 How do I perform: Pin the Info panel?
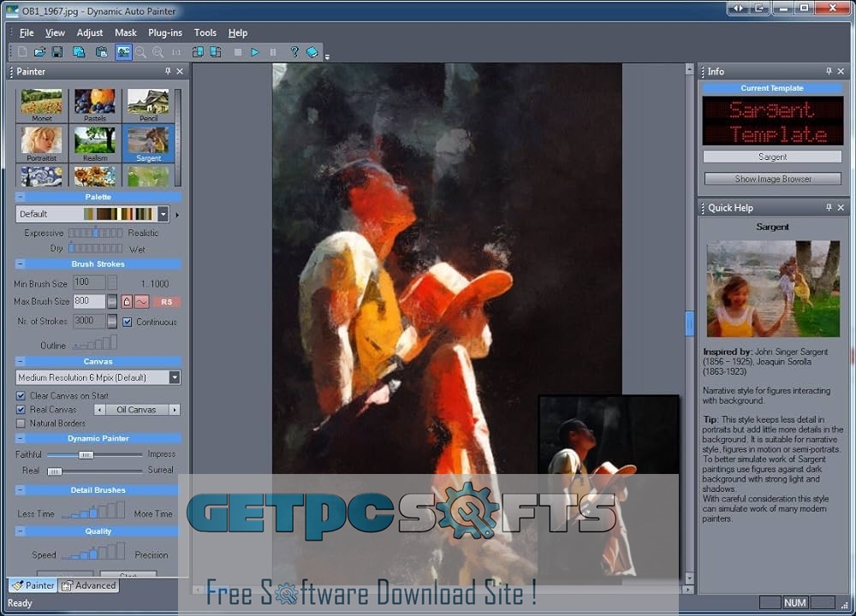click(x=829, y=71)
